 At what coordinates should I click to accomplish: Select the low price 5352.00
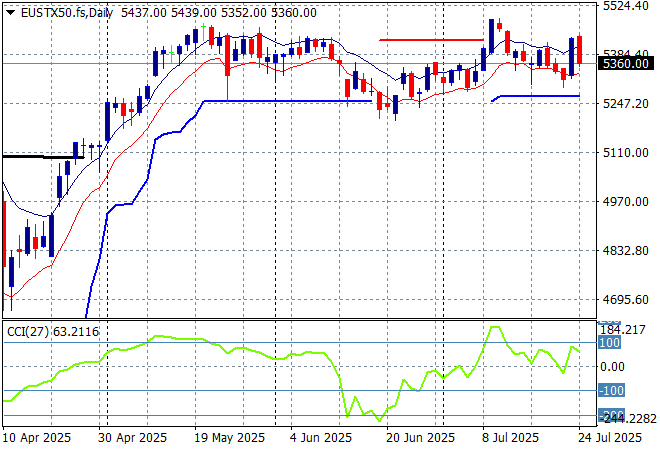pos(244,13)
